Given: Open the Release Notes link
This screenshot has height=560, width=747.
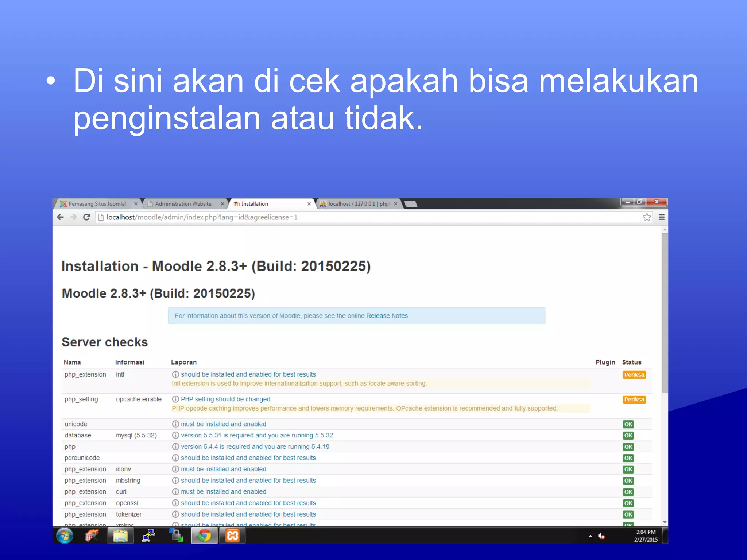Looking at the screenshot, I should point(387,316).
